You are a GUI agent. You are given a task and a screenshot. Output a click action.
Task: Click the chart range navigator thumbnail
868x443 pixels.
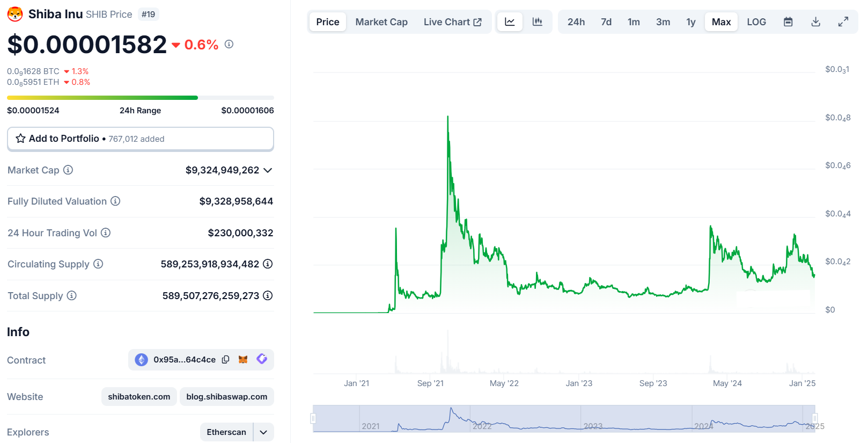[564, 419]
